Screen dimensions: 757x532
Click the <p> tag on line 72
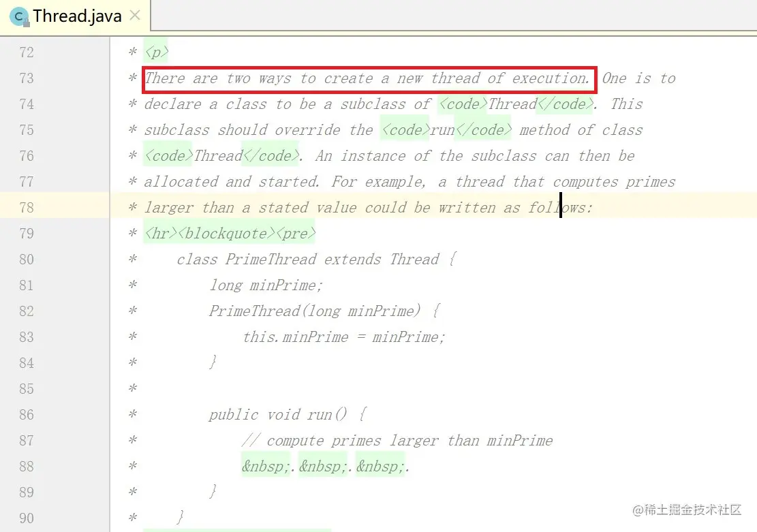tap(156, 52)
